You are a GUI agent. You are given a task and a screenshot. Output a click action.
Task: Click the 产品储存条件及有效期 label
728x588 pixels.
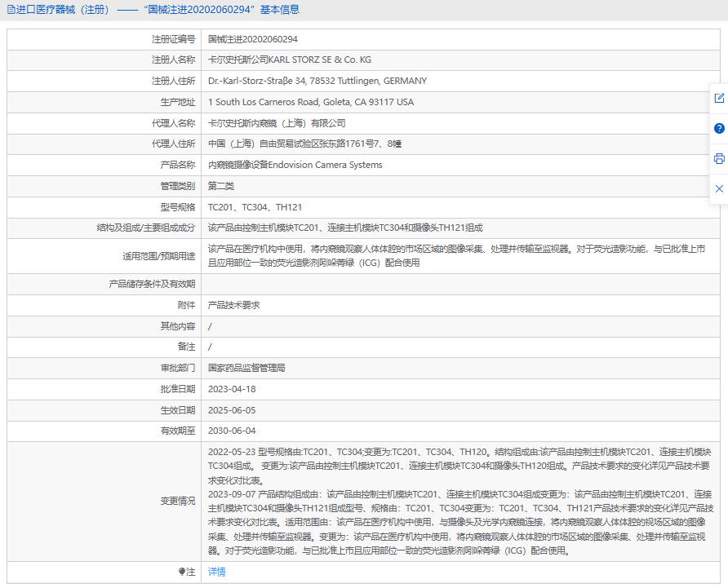153,284
